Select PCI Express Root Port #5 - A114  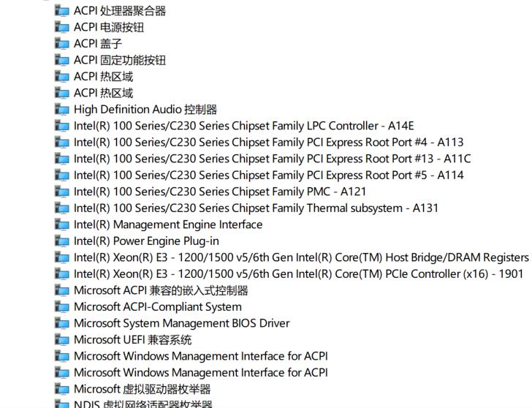[268, 175]
